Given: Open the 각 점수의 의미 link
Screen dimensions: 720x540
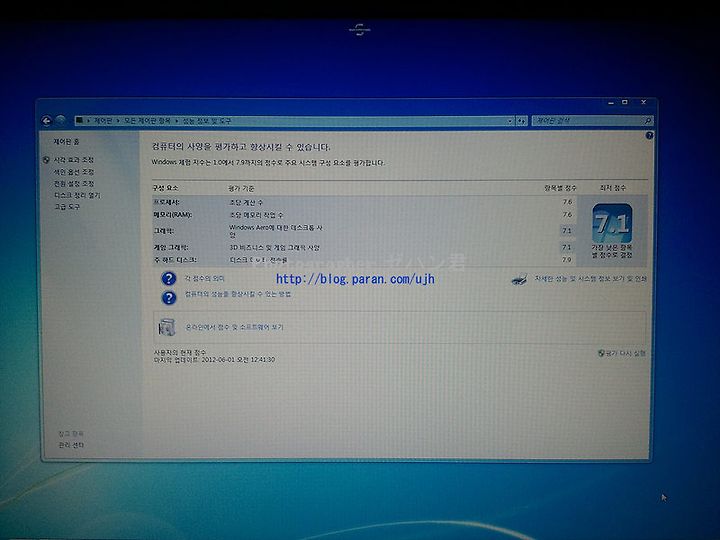Looking at the screenshot, I should tap(204, 278).
